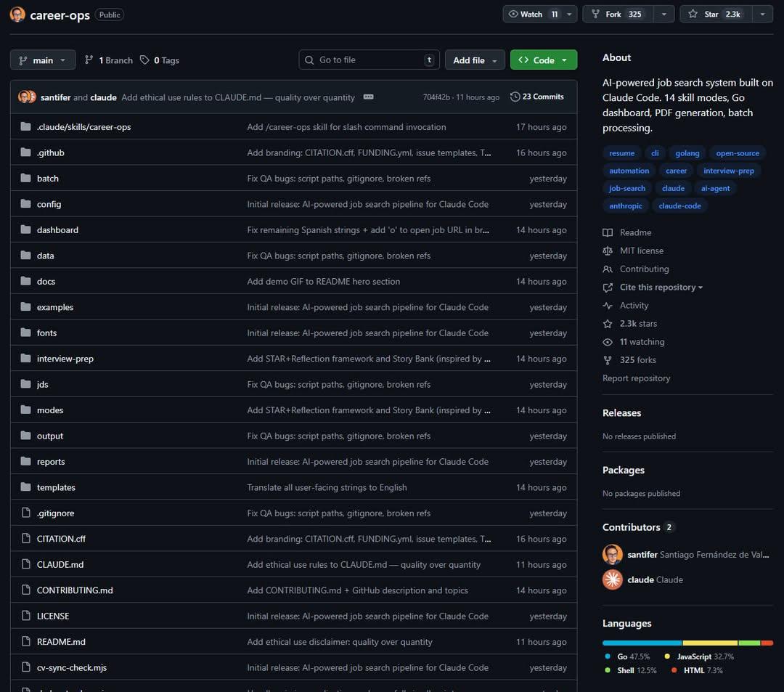The image size is (784, 692).
Task: Click the tag icon next to 0 Tags
Action: click(x=144, y=60)
